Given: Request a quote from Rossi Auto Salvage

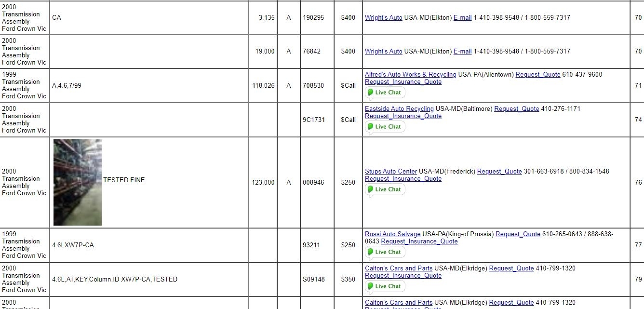Looking at the screenshot, I should (518, 234).
